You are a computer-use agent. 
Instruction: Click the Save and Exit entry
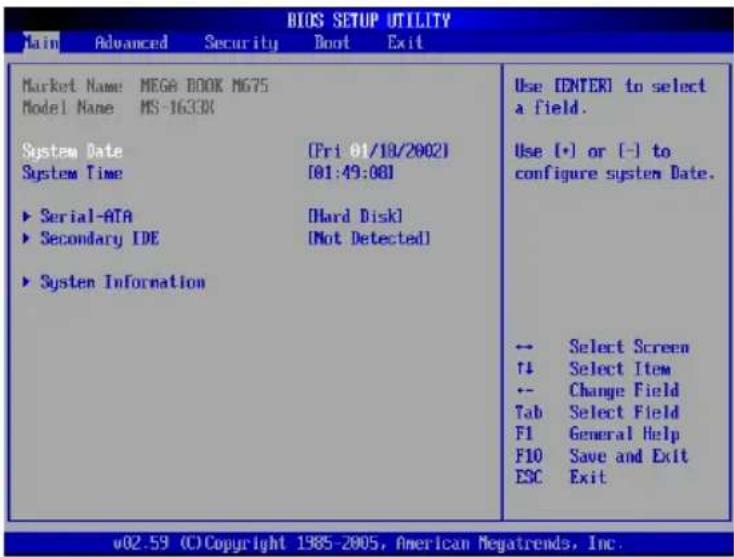[x=629, y=456]
